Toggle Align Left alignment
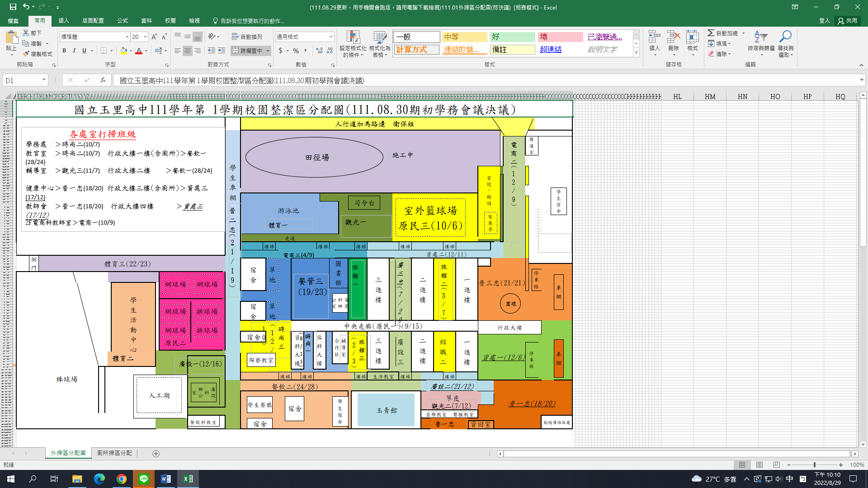Viewport: 868px width, 488px height. [178, 51]
